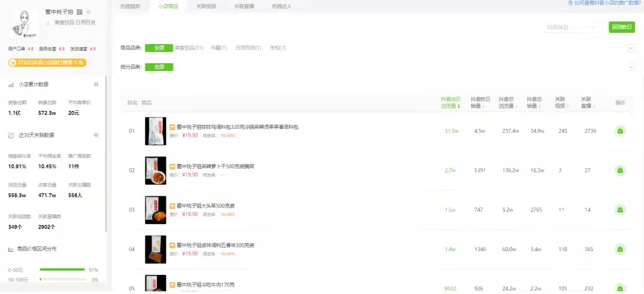Open the 关联视频 tab
Image resolution: width=644 pixels, height=294 pixels.
click(206, 7)
